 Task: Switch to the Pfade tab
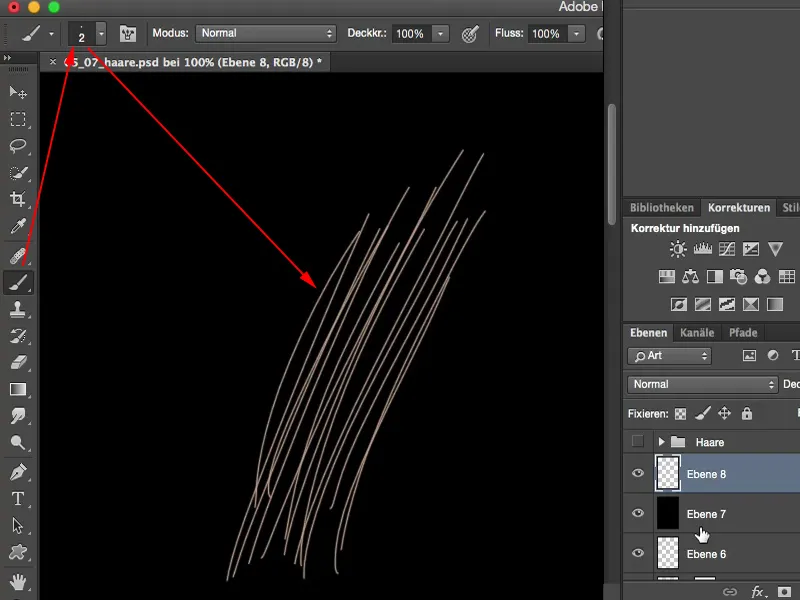(x=743, y=333)
